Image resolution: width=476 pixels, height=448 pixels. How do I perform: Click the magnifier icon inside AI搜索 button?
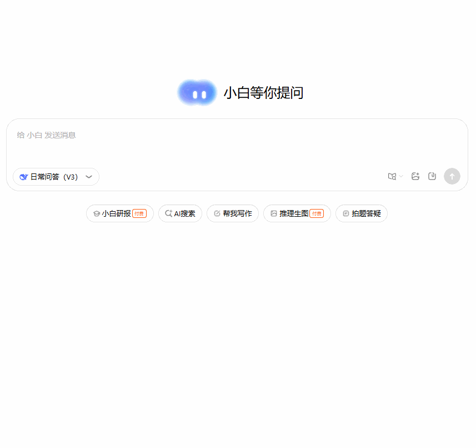point(169,213)
